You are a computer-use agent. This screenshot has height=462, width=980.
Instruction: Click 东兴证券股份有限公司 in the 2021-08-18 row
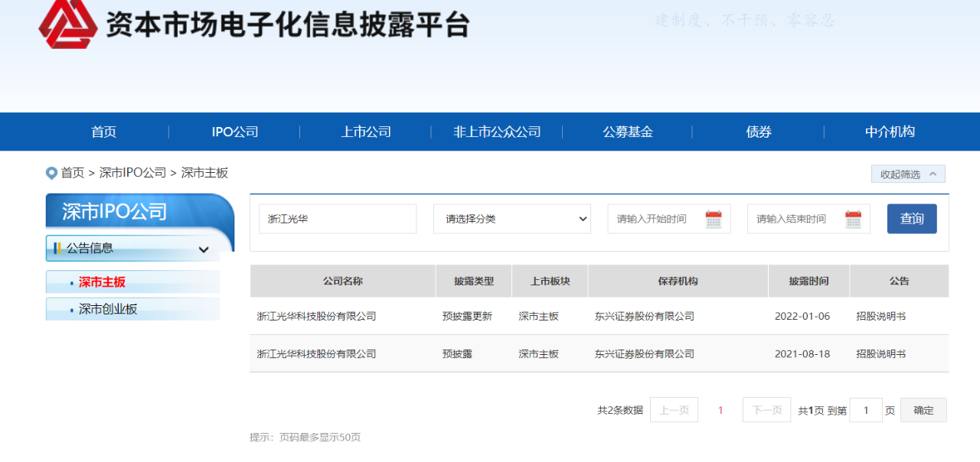(x=645, y=354)
